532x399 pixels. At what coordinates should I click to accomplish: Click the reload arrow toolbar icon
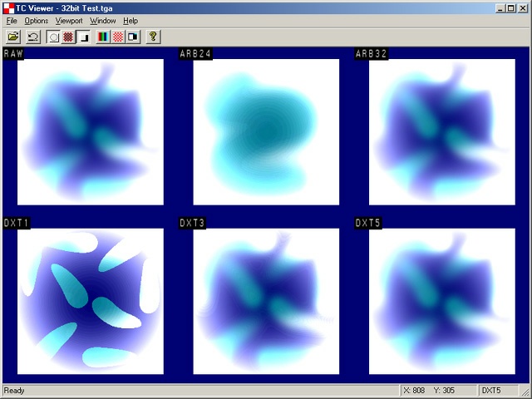33,37
